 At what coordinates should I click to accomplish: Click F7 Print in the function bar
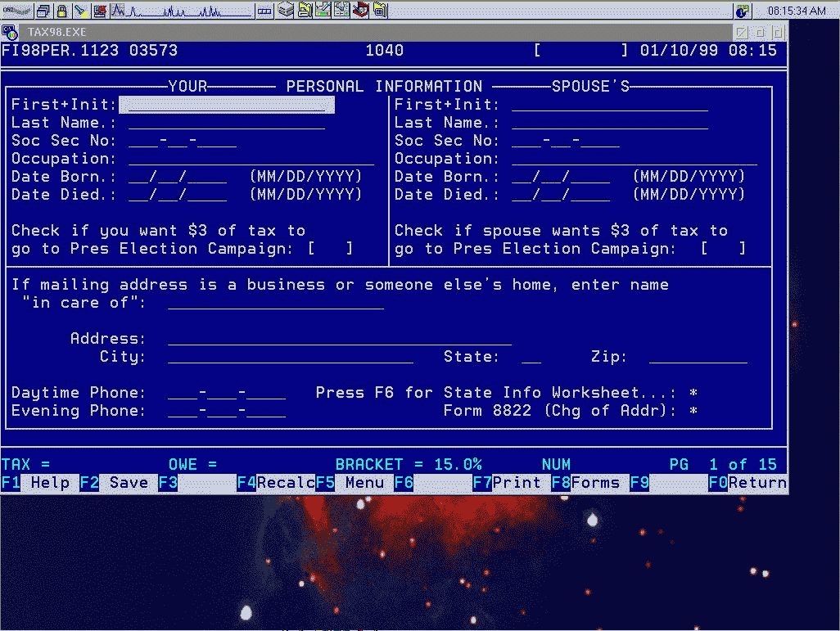click(x=512, y=483)
